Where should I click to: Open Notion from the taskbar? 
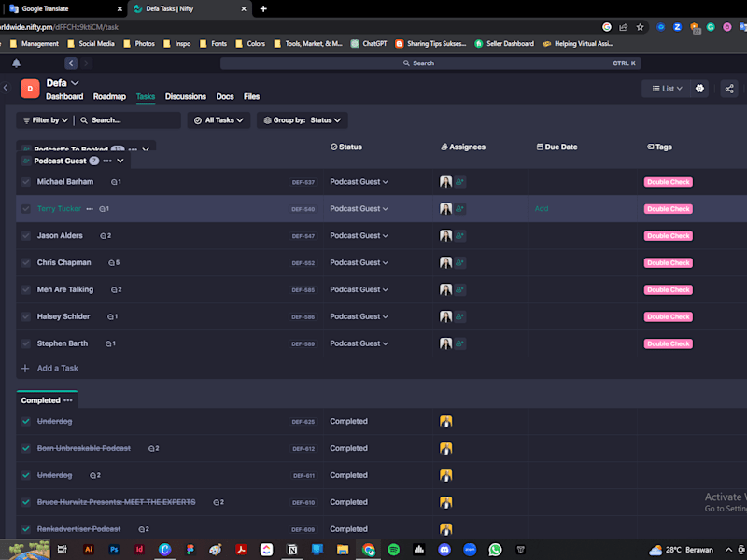point(292,550)
